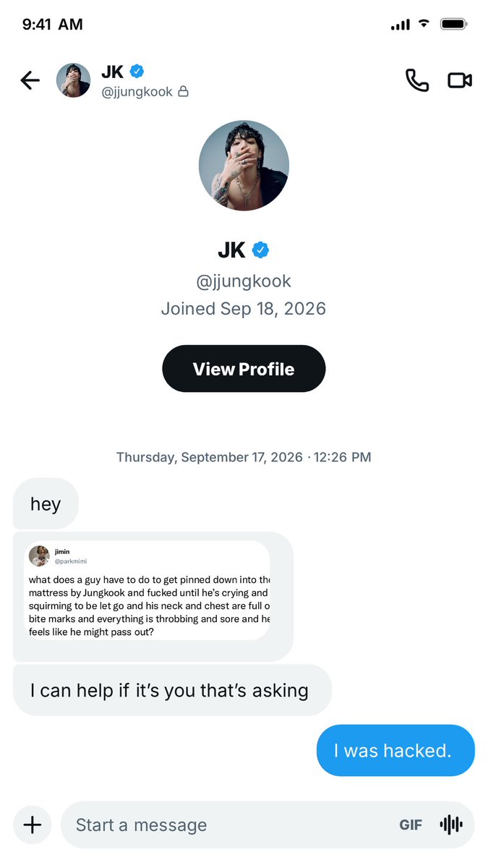Select the blue 'I was hacked.' message
The image size is (488, 868).
click(x=395, y=751)
